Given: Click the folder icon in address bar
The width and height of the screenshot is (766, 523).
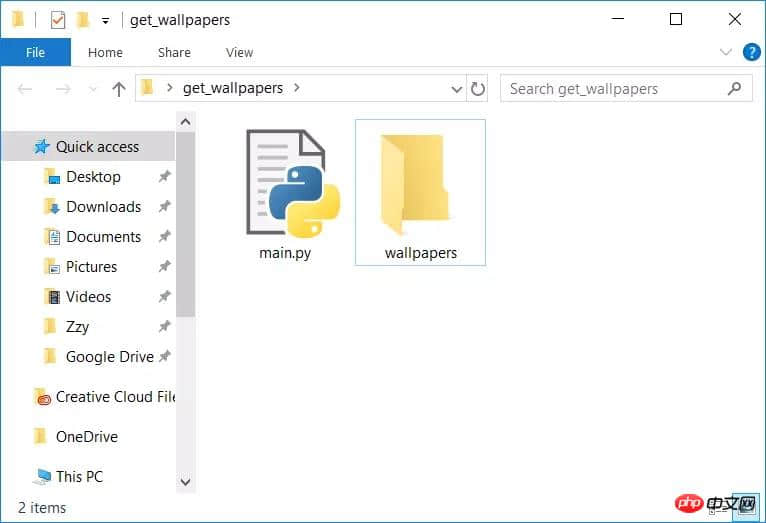Looking at the screenshot, I should (147, 88).
